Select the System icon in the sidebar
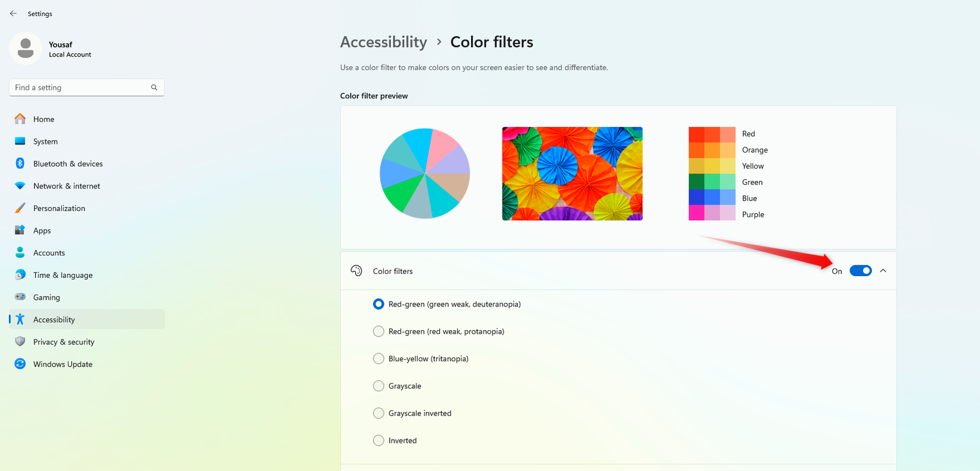The height and width of the screenshot is (471, 980). click(x=20, y=141)
